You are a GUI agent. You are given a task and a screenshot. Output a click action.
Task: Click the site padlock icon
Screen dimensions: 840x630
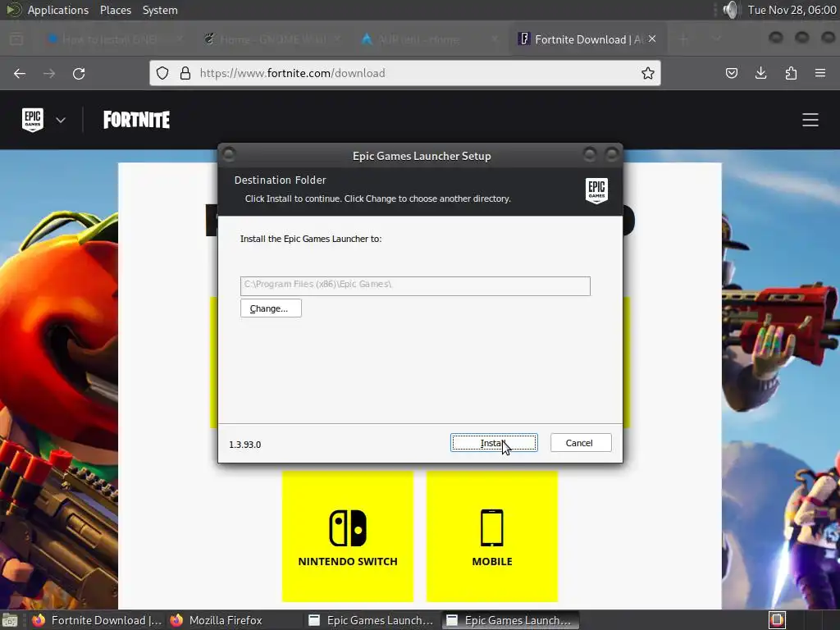click(x=185, y=73)
